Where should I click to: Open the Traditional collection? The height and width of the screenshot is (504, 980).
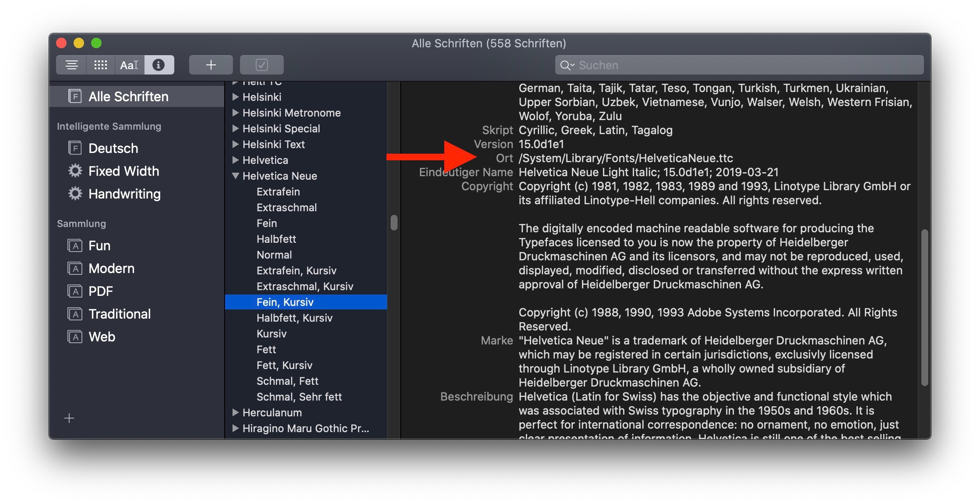click(120, 314)
